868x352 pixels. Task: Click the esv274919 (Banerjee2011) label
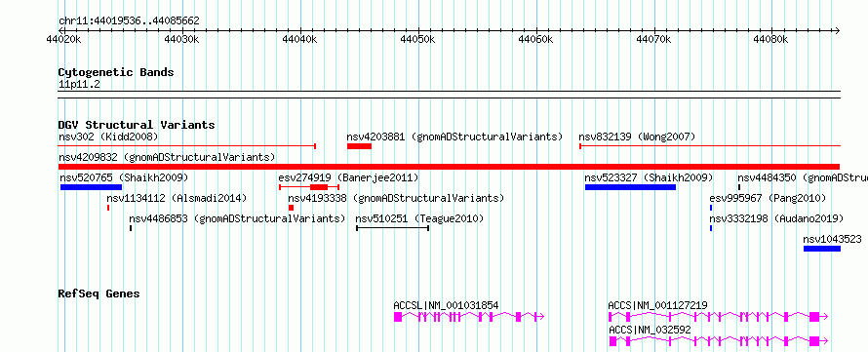[348, 177]
